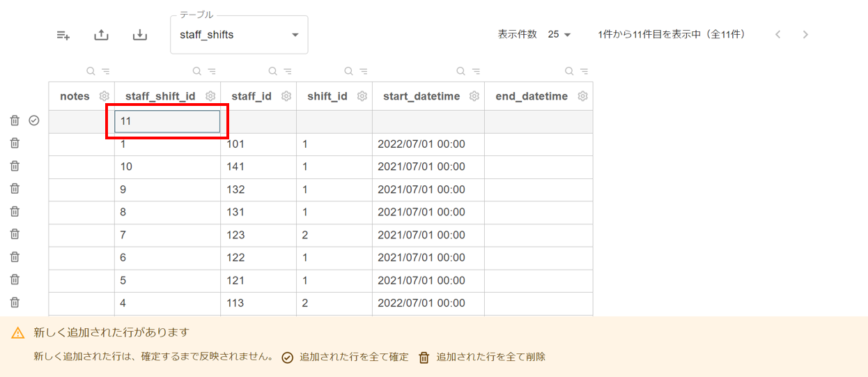This screenshot has width=868, height=377.
Task: Click search icon above staff_shift_id column
Action: click(197, 71)
